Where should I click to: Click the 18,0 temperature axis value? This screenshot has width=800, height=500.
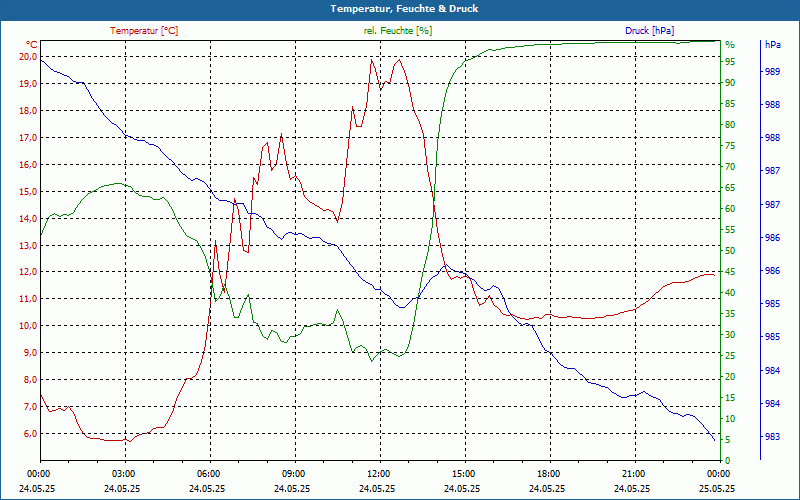pyautogui.click(x=27, y=111)
